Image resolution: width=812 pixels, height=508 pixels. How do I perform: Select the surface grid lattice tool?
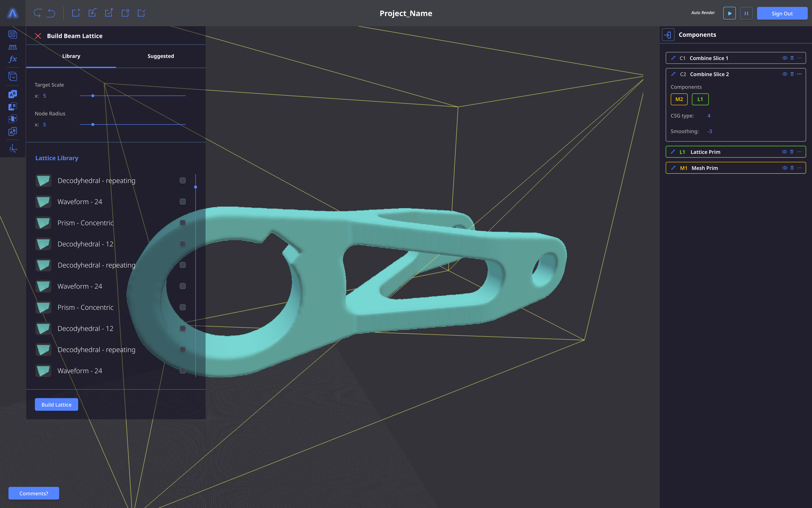12,47
